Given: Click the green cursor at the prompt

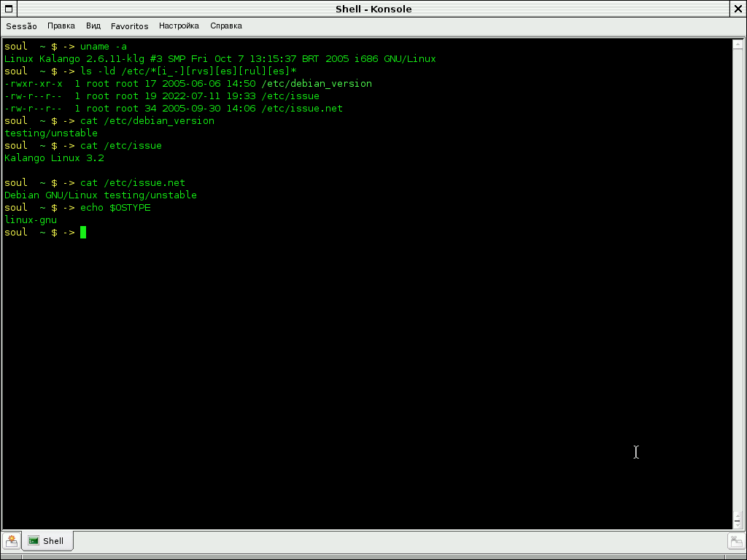Looking at the screenshot, I should (83, 233).
